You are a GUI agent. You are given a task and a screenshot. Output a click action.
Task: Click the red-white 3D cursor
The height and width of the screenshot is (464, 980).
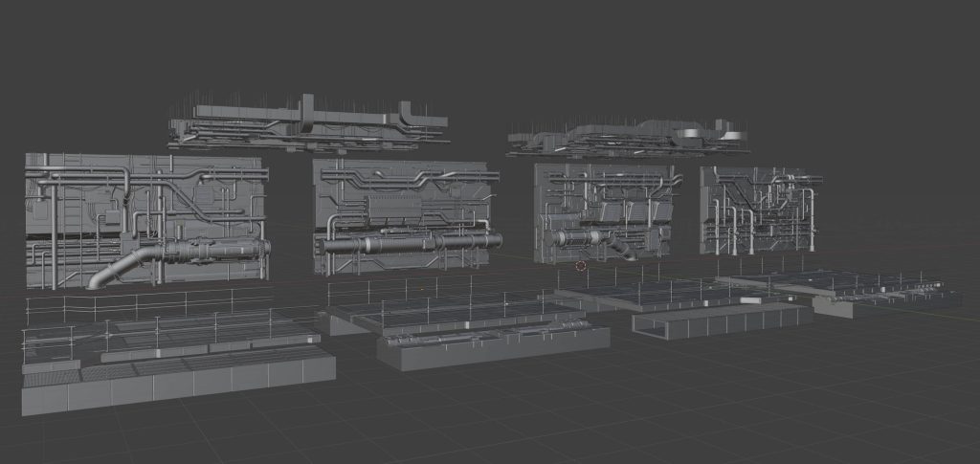coord(581,267)
